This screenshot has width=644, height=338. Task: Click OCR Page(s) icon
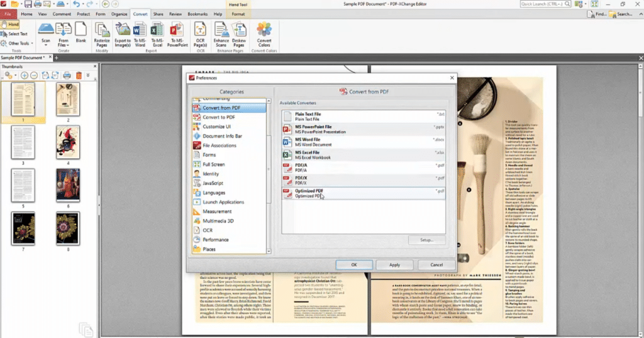point(200,35)
